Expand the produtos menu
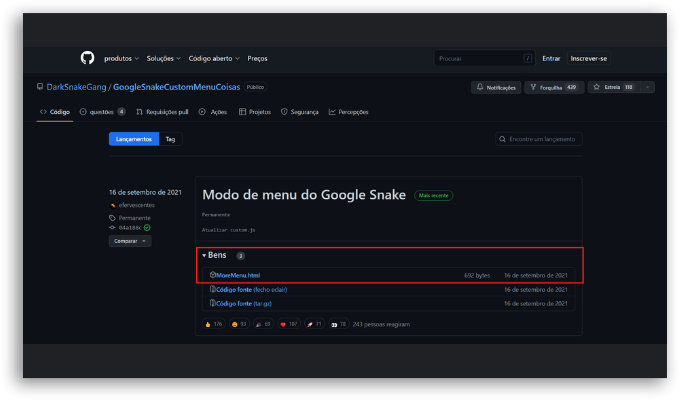The height and width of the screenshot is (400, 700). pos(121,58)
